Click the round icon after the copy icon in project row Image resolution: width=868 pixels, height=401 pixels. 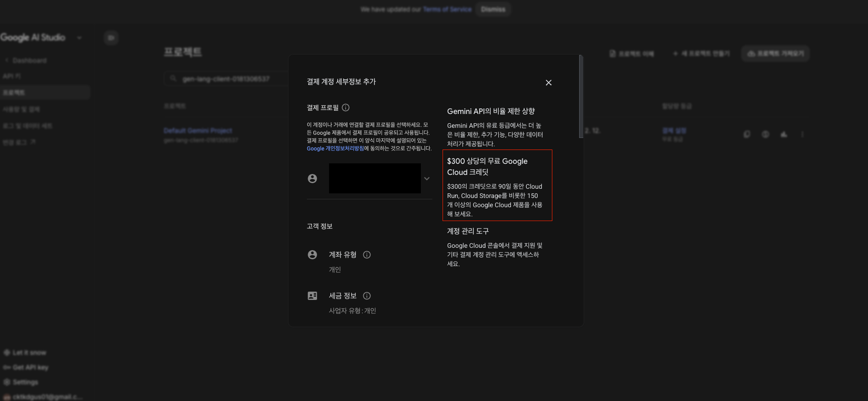tap(766, 134)
